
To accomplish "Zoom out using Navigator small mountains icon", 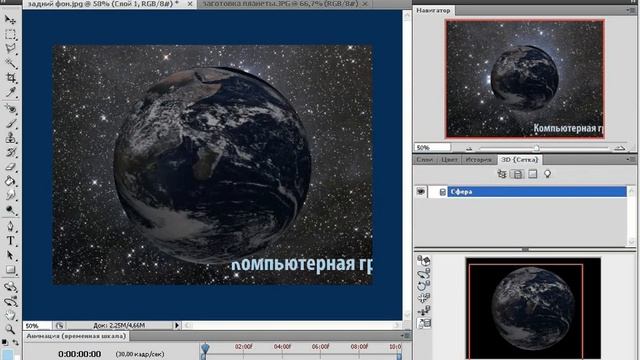I will pyautogui.click(x=469, y=148).
